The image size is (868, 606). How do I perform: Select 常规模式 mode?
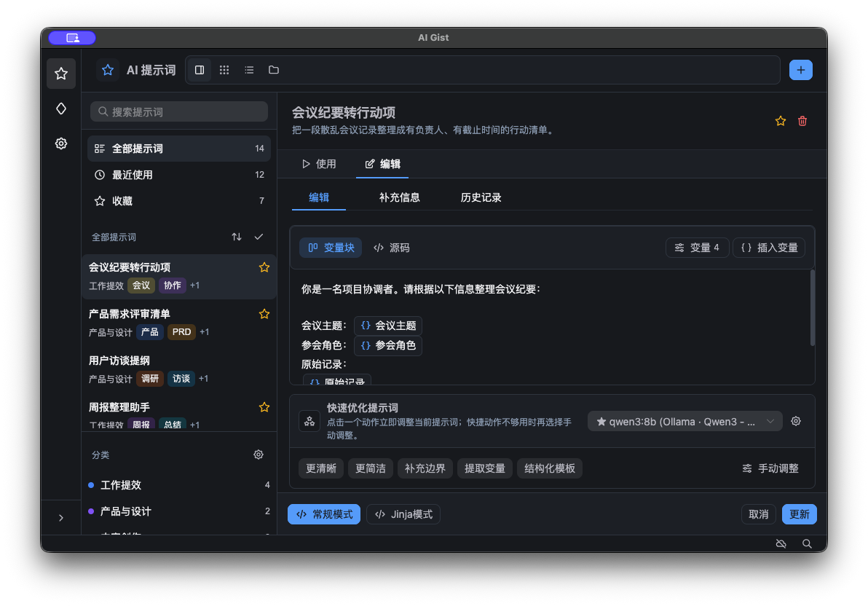[x=324, y=515]
